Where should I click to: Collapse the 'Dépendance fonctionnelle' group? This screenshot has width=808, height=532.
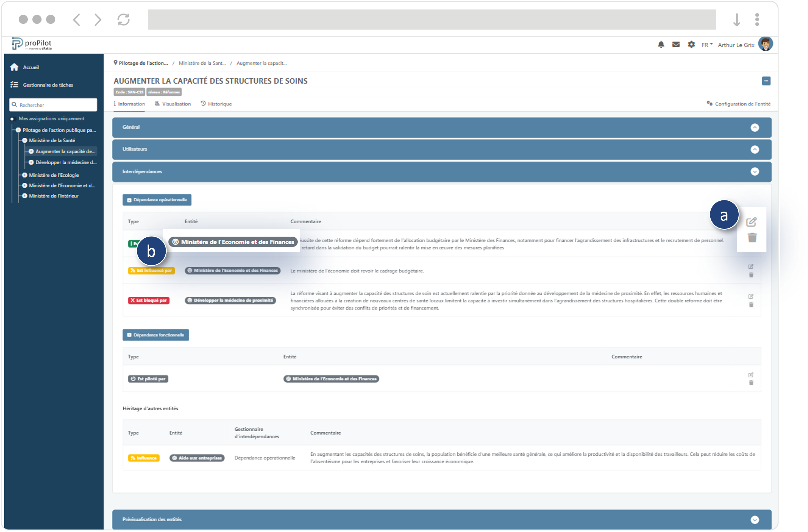tap(156, 335)
